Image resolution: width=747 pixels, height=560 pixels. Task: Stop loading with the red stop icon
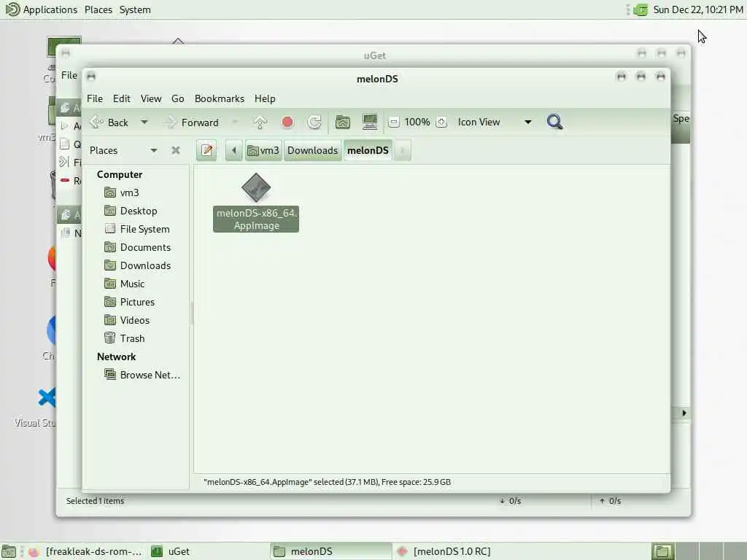(287, 122)
